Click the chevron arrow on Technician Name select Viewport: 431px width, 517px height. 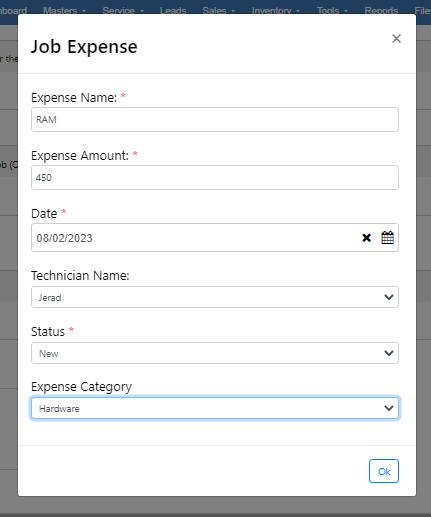tap(389, 297)
